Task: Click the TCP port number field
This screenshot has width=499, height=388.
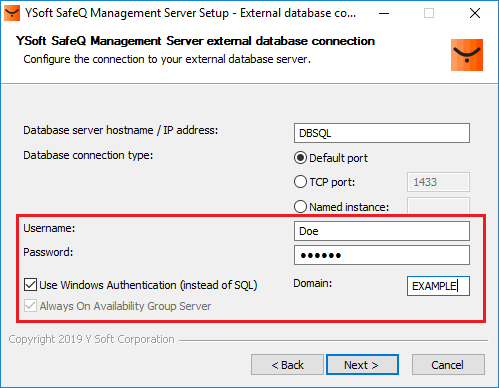Action: [x=438, y=182]
